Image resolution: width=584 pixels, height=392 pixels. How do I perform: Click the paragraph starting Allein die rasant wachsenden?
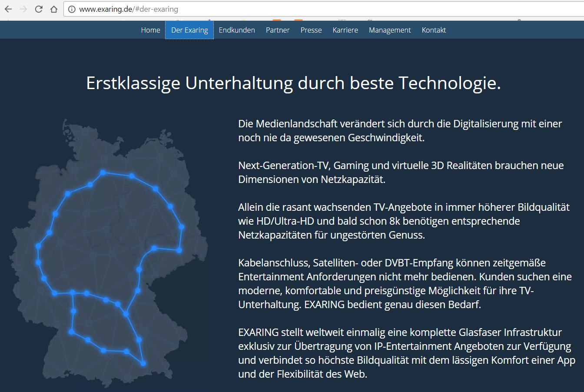(x=404, y=221)
